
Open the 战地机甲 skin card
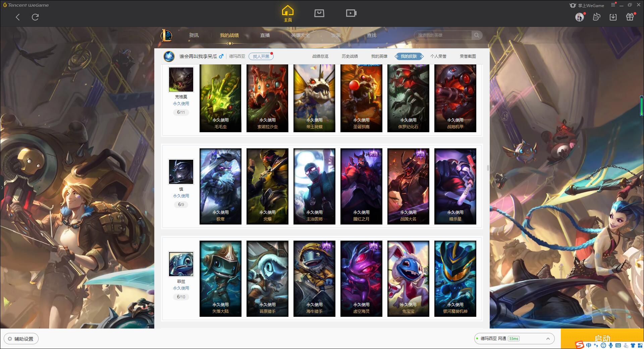pos(455,98)
